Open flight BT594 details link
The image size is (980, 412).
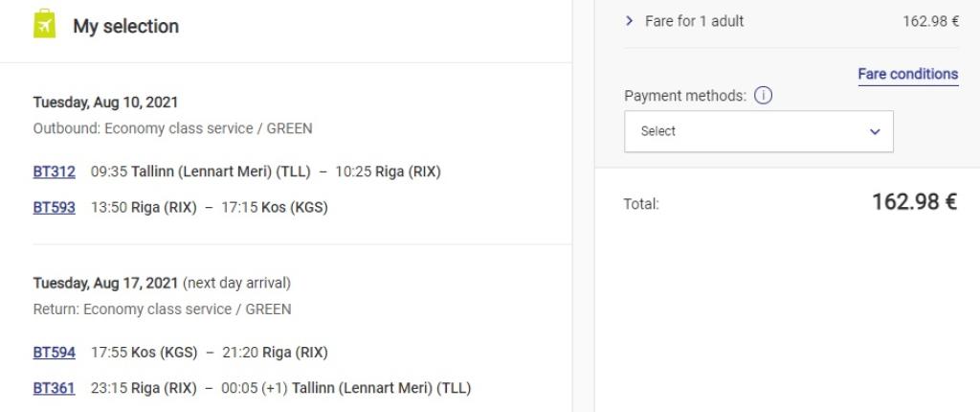[x=54, y=353]
